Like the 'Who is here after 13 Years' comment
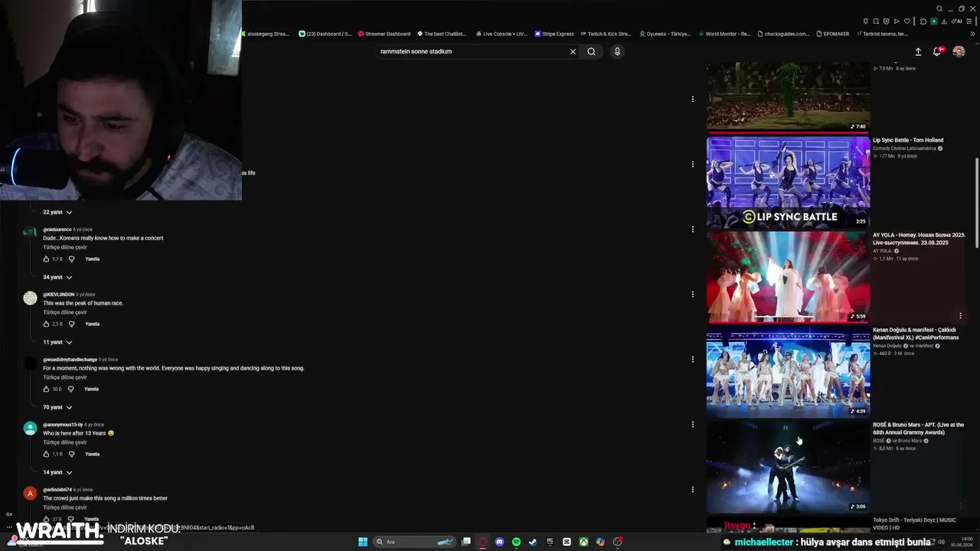The height and width of the screenshot is (551, 980). tap(46, 454)
